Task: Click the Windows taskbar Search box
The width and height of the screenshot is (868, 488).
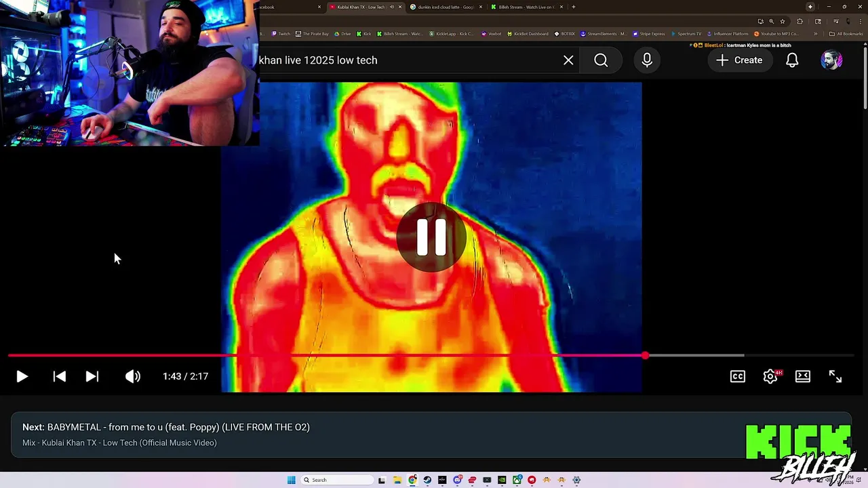Action: (x=337, y=480)
